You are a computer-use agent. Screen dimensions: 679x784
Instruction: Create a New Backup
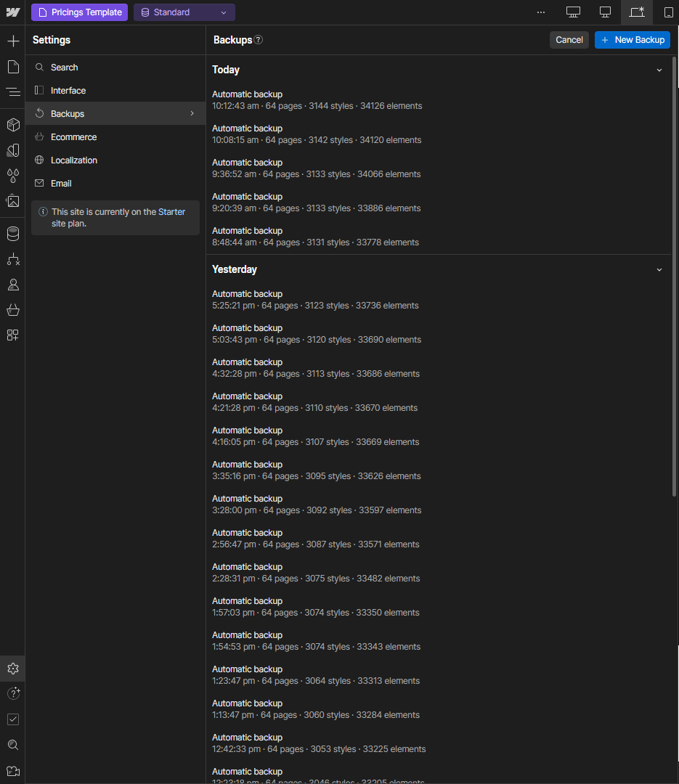(x=632, y=40)
